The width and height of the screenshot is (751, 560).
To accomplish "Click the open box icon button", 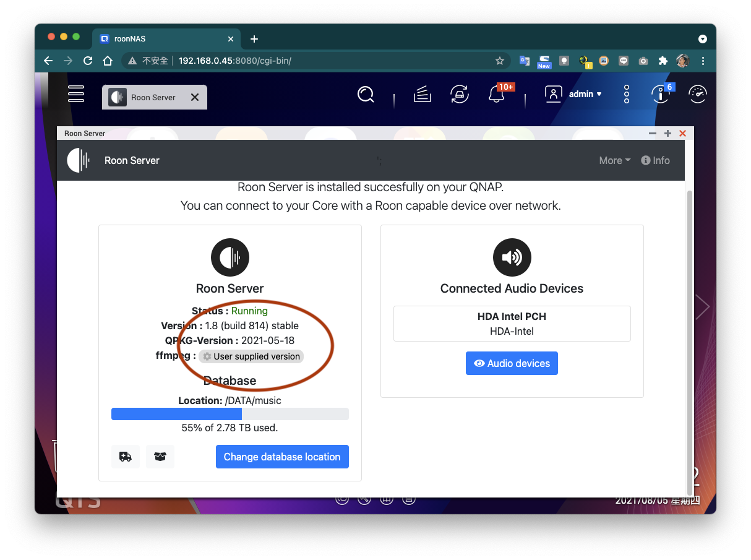I will [160, 457].
